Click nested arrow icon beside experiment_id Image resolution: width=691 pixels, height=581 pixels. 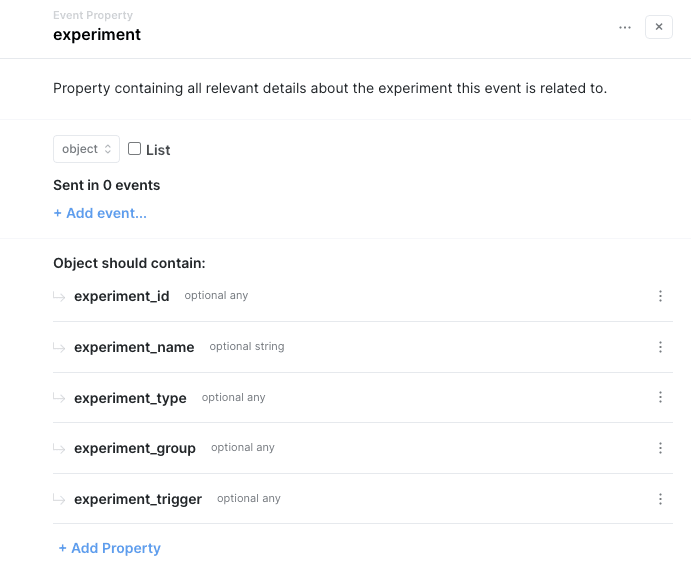(60, 296)
